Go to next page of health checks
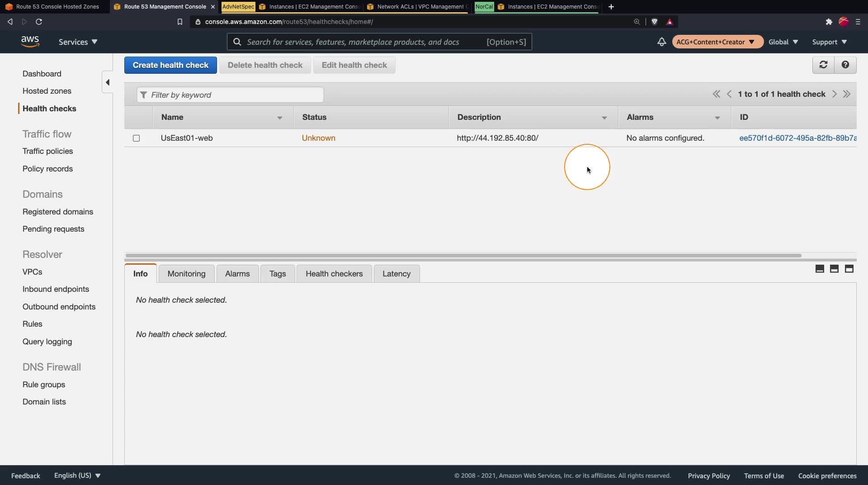 pyautogui.click(x=834, y=94)
